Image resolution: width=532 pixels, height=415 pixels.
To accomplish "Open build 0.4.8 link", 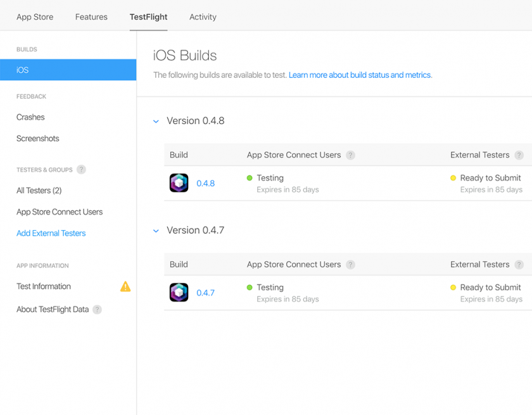I will (206, 183).
